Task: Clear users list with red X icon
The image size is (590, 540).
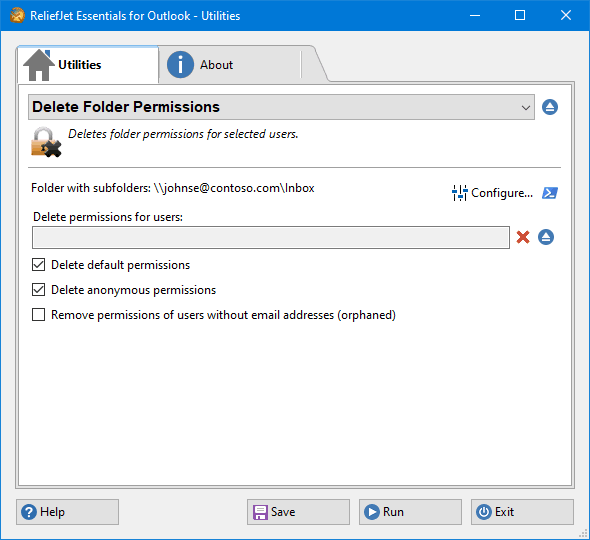Action: coord(523,237)
